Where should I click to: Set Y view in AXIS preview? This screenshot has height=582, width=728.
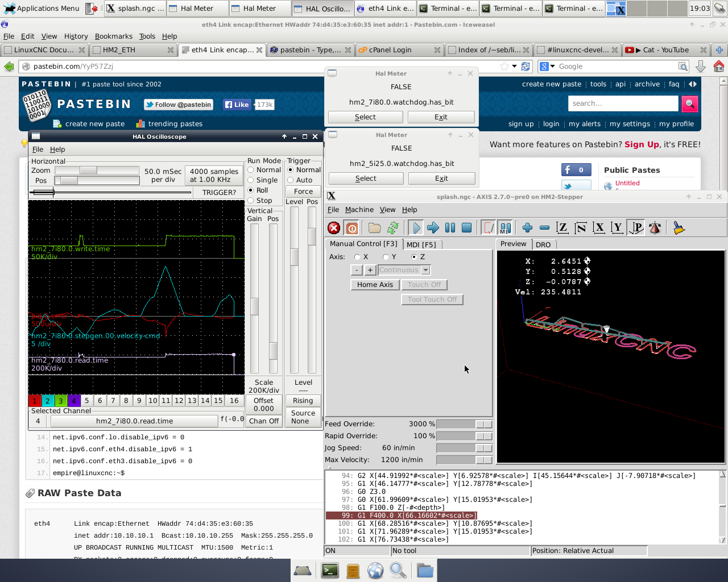[617, 228]
